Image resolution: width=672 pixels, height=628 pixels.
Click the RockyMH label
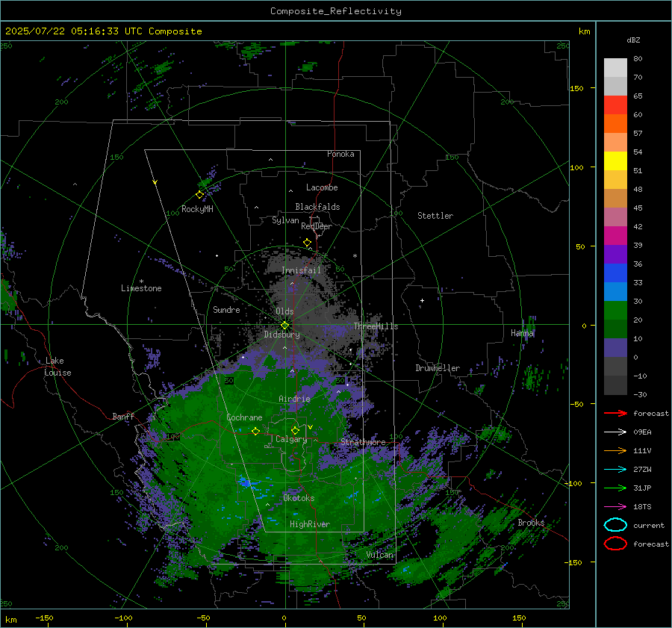tap(197, 209)
